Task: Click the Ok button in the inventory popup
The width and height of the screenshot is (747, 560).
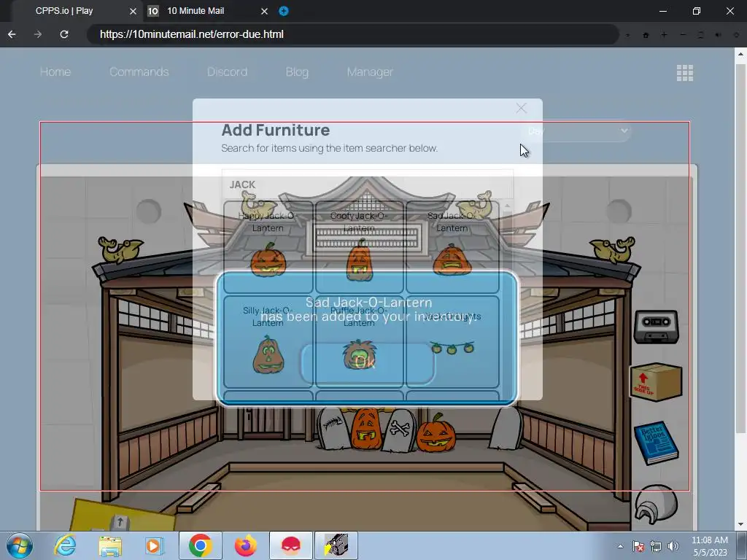Action: pyautogui.click(x=368, y=363)
